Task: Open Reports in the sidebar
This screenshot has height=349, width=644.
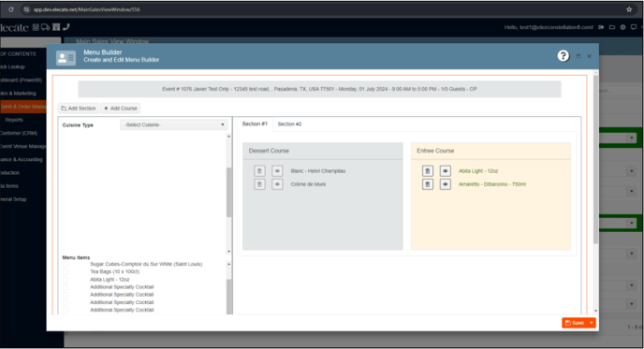Action: [14, 120]
